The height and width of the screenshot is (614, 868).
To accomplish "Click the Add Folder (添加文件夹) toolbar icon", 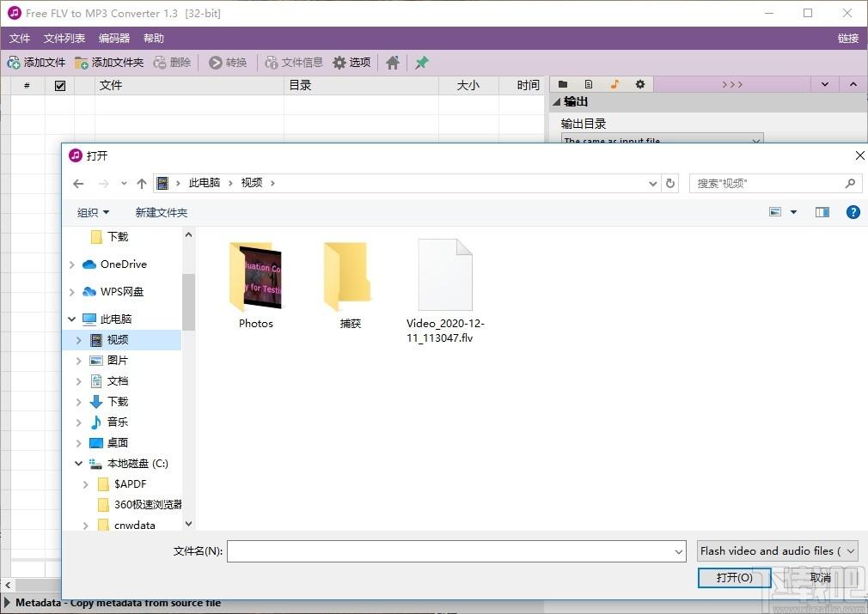I will pyautogui.click(x=82, y=63).
